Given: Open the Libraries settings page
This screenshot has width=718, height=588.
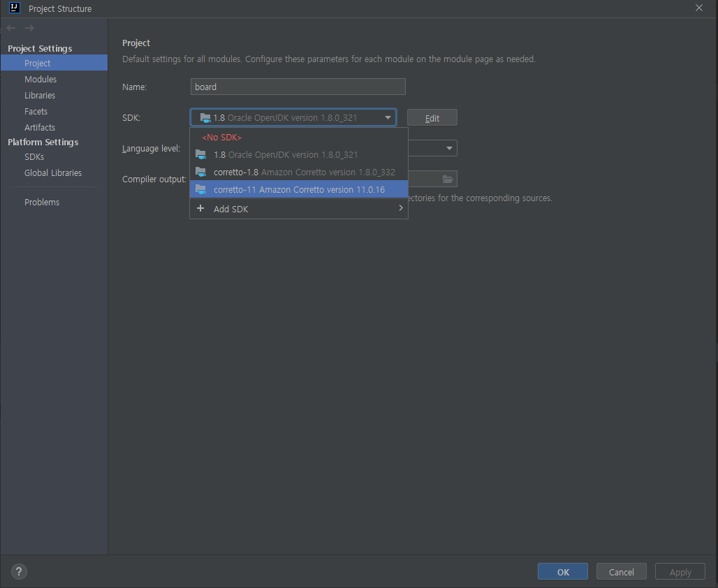Looking at the screenshot, I should click(x=54, y=95).
